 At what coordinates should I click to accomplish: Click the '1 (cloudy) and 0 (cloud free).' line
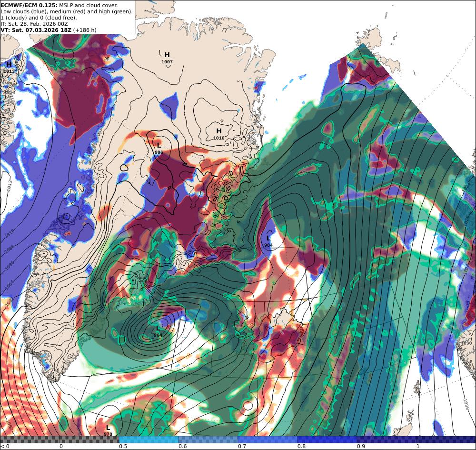39,18
